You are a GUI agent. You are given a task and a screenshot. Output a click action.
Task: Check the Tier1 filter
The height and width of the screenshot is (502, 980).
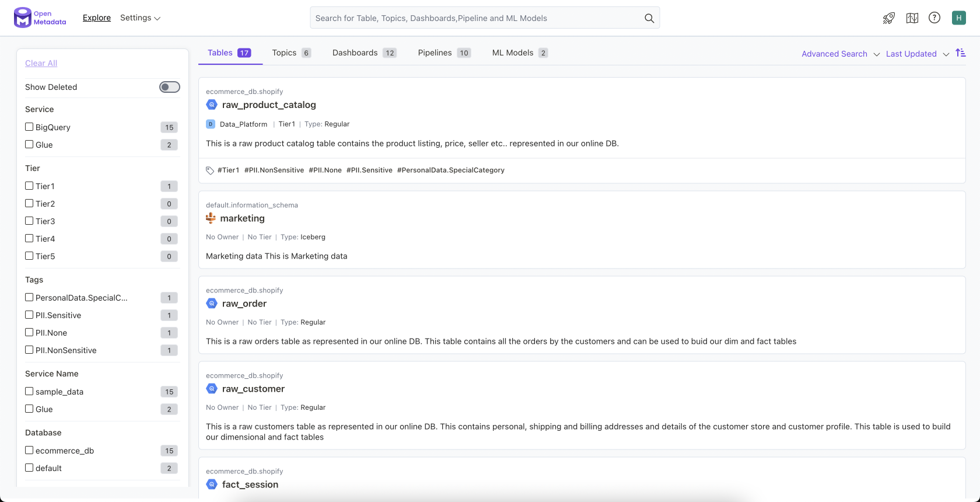[29, 186]
